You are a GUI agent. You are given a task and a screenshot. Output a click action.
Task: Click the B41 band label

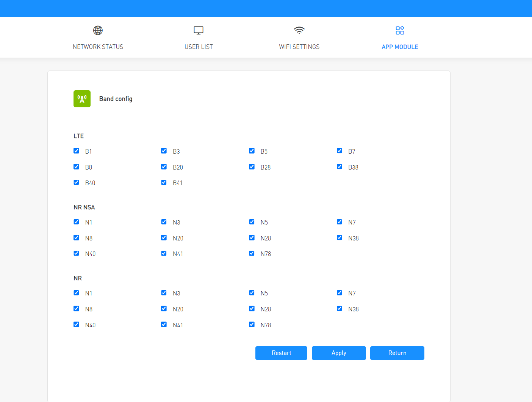click(x=178, y=183)
